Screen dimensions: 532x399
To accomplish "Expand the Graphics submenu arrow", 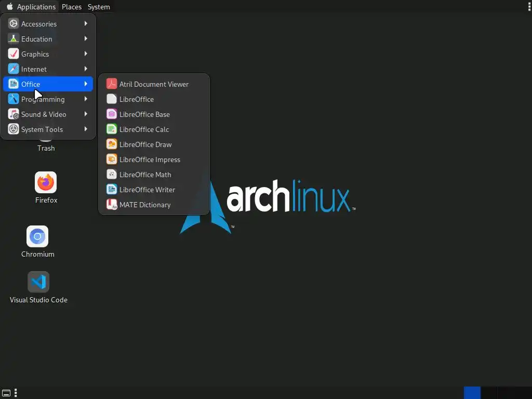I will click(x=86, y=54).
